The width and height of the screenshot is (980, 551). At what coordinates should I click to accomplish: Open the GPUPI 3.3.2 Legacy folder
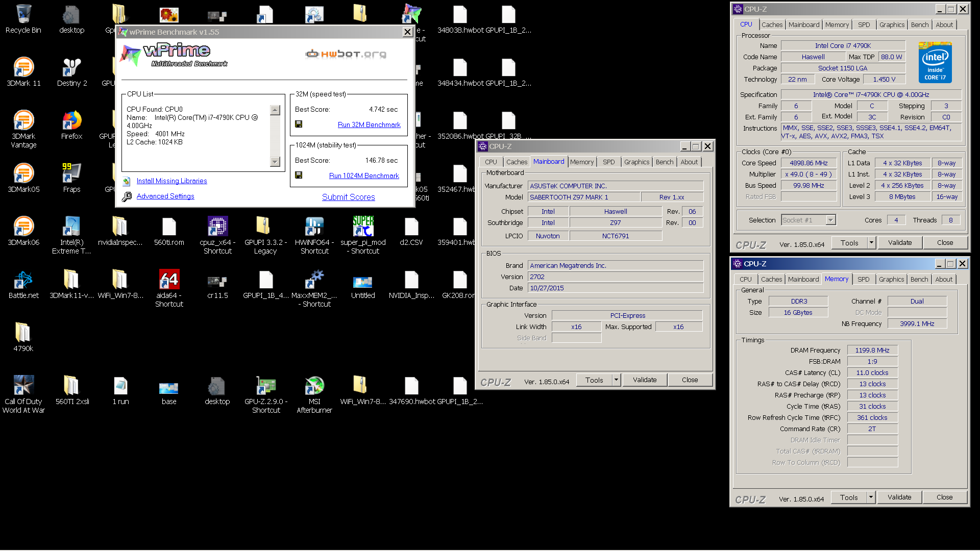265,235
